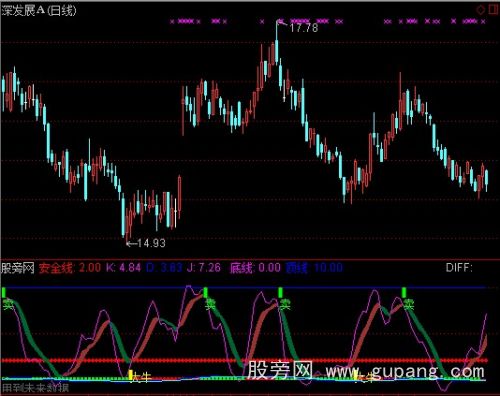Click the 股旁网 indicator name label
This screenshot has width=500, height=396.
(x=18, y=268)
